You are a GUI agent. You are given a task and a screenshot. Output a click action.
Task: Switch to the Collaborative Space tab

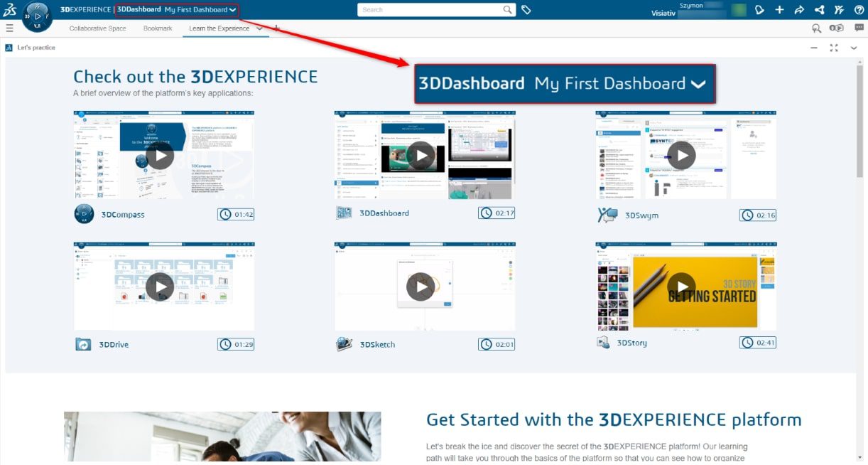(98, 28)
